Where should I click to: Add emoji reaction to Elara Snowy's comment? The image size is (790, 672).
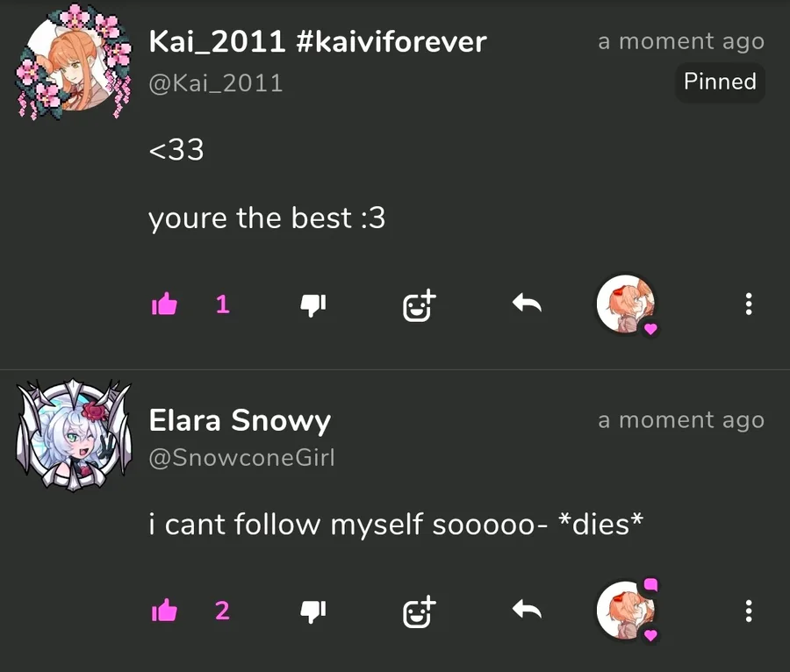(x=420, y=612)
